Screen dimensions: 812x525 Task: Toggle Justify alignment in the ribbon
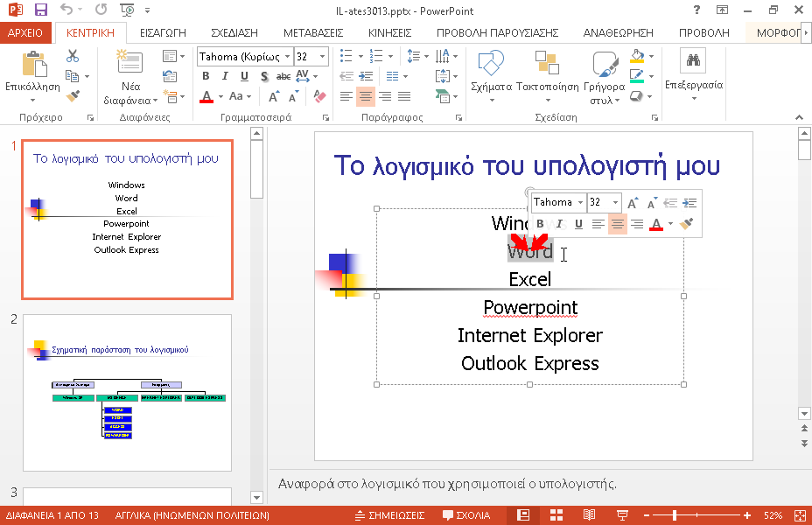click(404, 96)
